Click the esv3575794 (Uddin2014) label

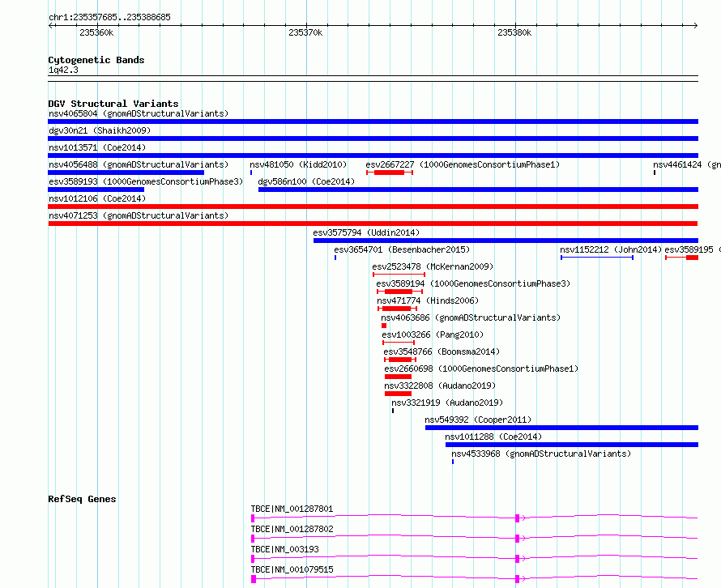pos(366,232)
